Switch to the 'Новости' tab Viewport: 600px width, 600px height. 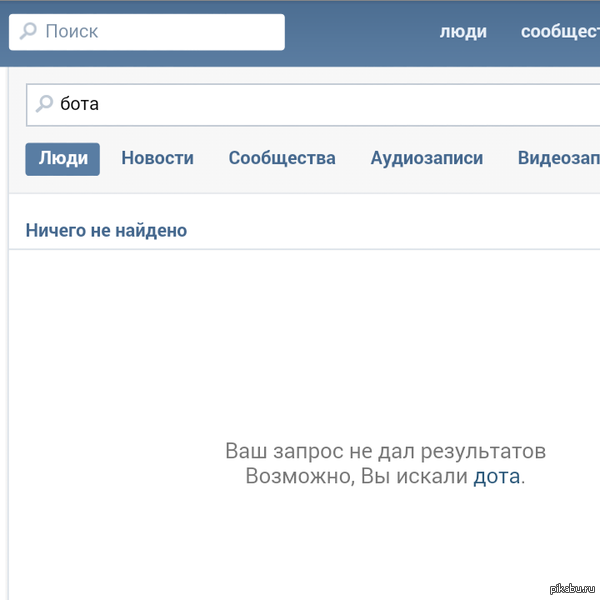coord(157,158)
